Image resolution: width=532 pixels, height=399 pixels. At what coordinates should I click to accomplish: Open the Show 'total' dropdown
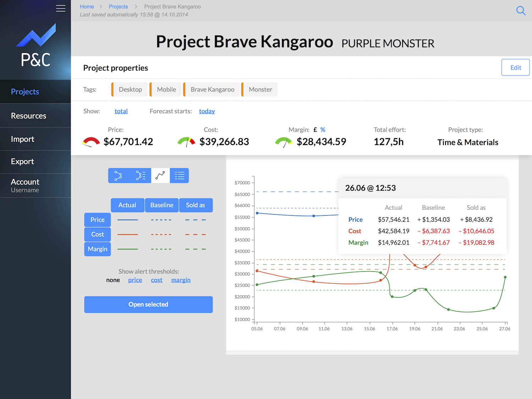pyautogui.click(x=121, y=111)
